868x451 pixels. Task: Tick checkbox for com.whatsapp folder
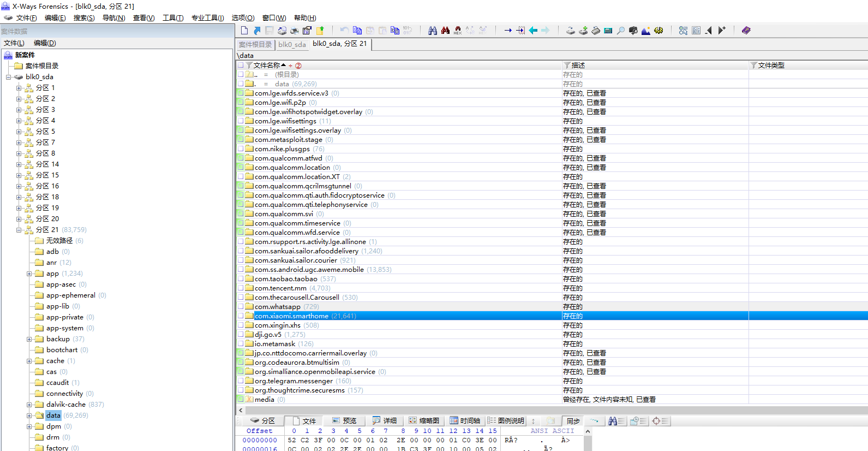click(x=241, y=307)
